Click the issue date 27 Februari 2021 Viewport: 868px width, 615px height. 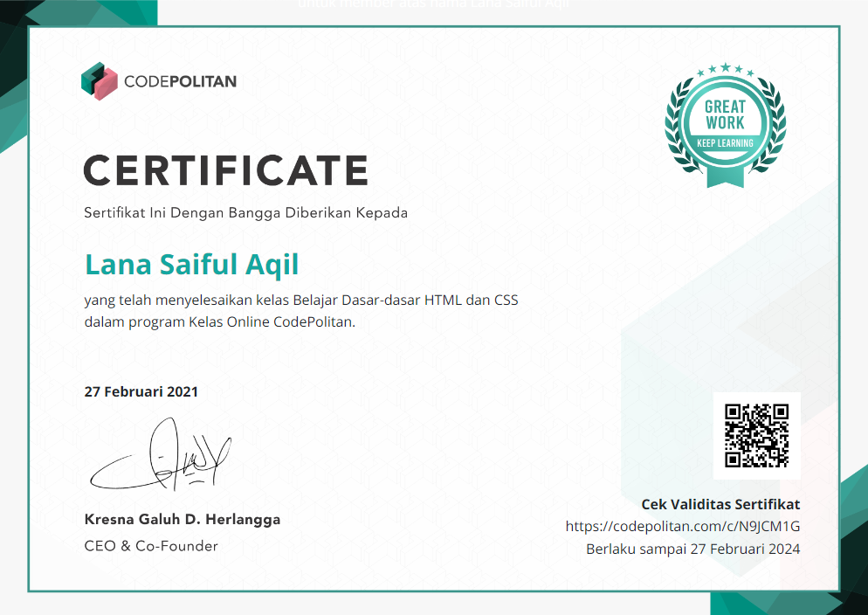pyautogui.click(x=141, y=391)
